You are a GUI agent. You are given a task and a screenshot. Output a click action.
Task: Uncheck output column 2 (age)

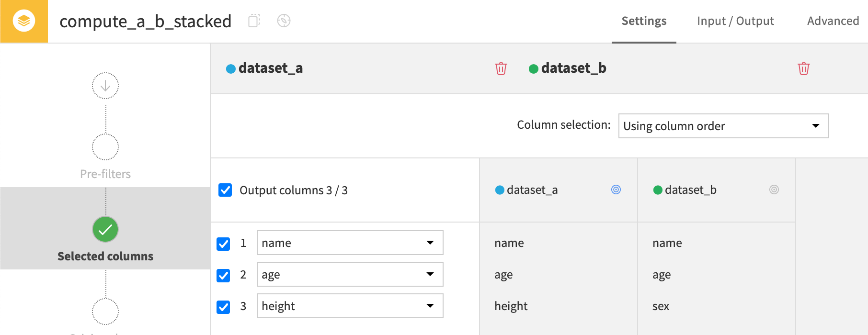point(223,275)
